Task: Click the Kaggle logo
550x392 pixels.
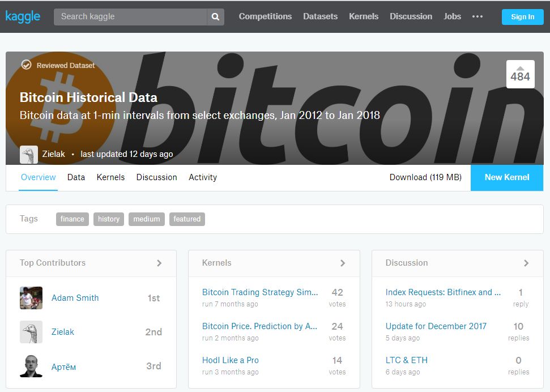Action: tap(23, 16)
